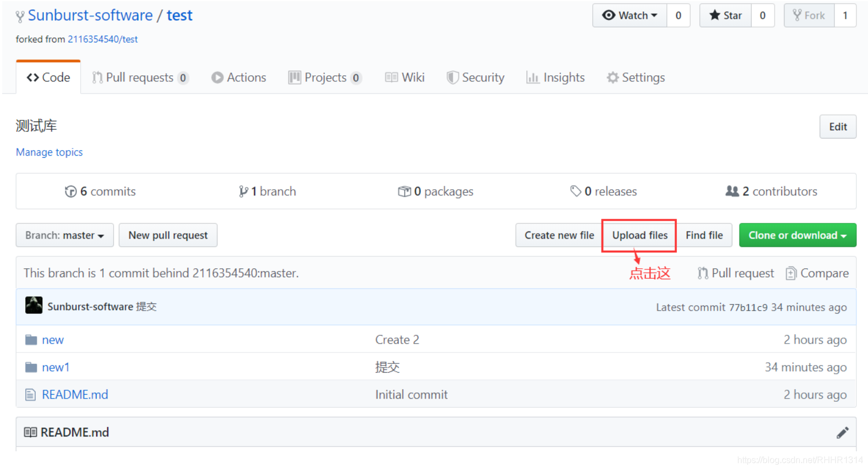Image resolution: width=868 pixels, height=470 pixels.
Task: Click the Actions play icon
Action: click(x=218, y=78)
